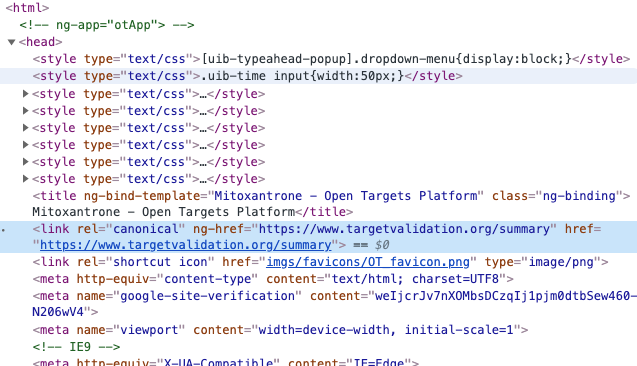The image size is (637, 366).
Task: Select the IE9 comment node
Action: pos(76,347)
